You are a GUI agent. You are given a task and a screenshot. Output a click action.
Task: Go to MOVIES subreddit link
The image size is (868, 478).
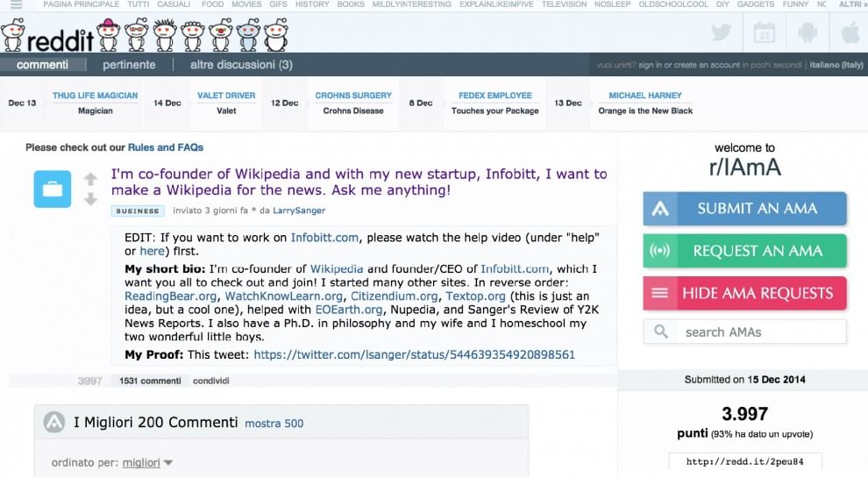(x=246, y=4)
